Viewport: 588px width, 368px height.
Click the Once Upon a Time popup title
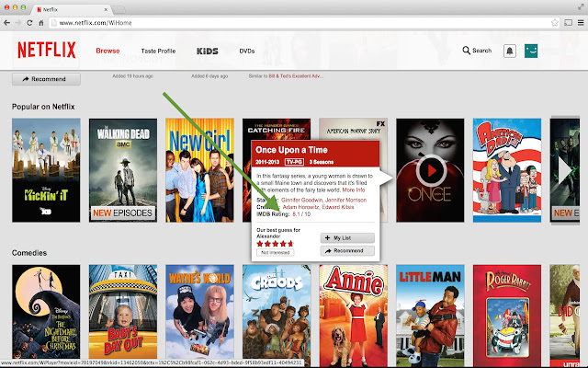point(291,150)
